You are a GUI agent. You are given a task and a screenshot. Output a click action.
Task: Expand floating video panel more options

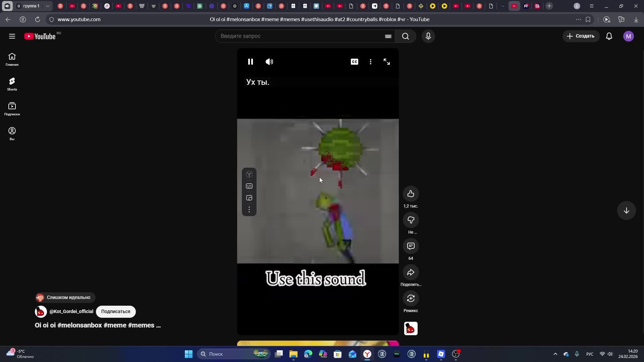pyautogui.click(x=249, y=210)
